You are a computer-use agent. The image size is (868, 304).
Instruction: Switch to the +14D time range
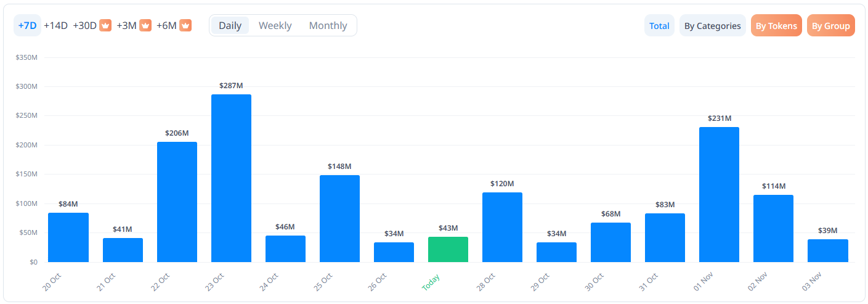(x=55, y=26)
